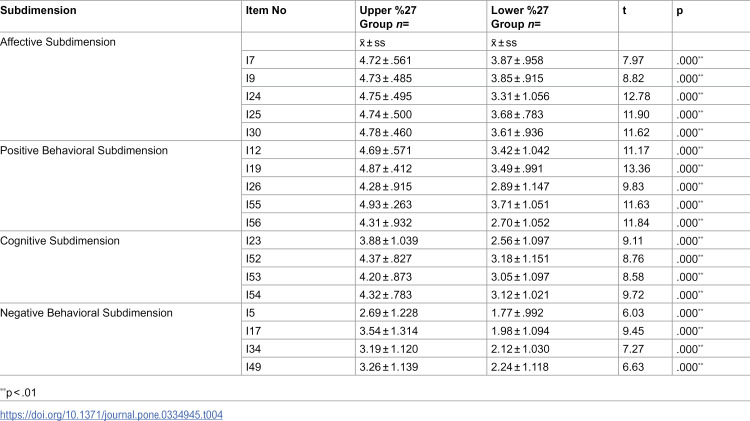Select the cell 4.93 ± .263
Image resolution: width=750 pixels, height=421 pixels.
pyautogui.click(x=386, y=205)
